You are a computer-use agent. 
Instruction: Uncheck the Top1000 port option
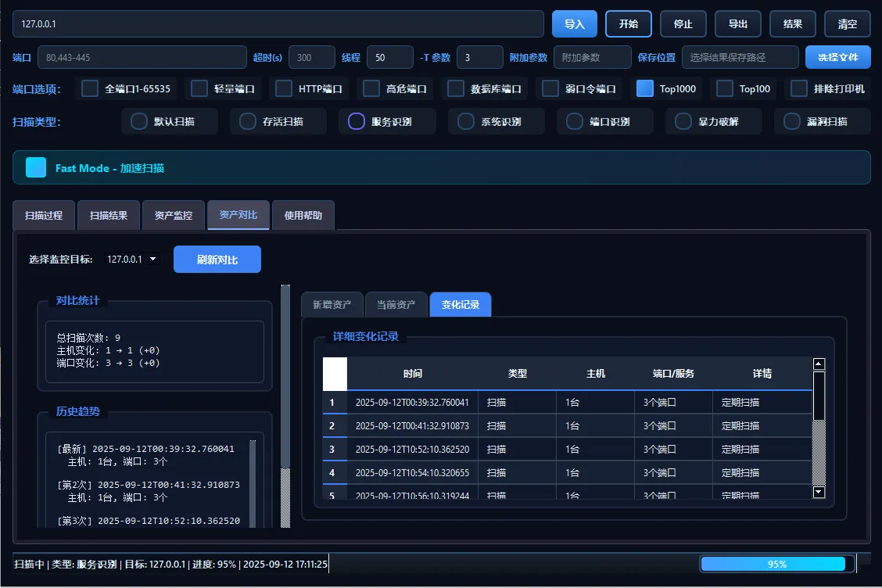click(x=646, y=88)
